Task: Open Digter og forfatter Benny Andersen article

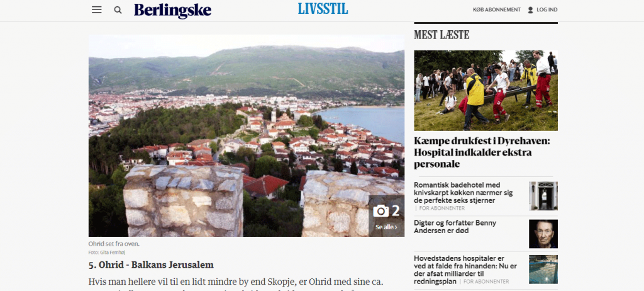Action: (x=455, y=227)
